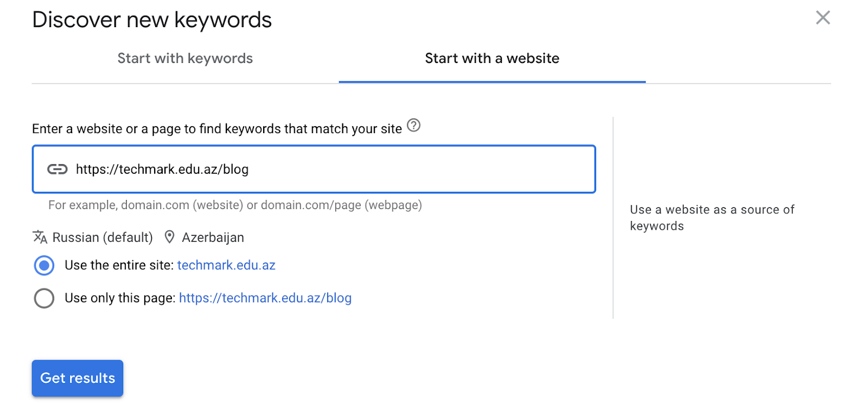The width and height of the screenshot is (868, 409).
Task: Change Azerbaijan location setting
Action: click(x=213, y=237)
